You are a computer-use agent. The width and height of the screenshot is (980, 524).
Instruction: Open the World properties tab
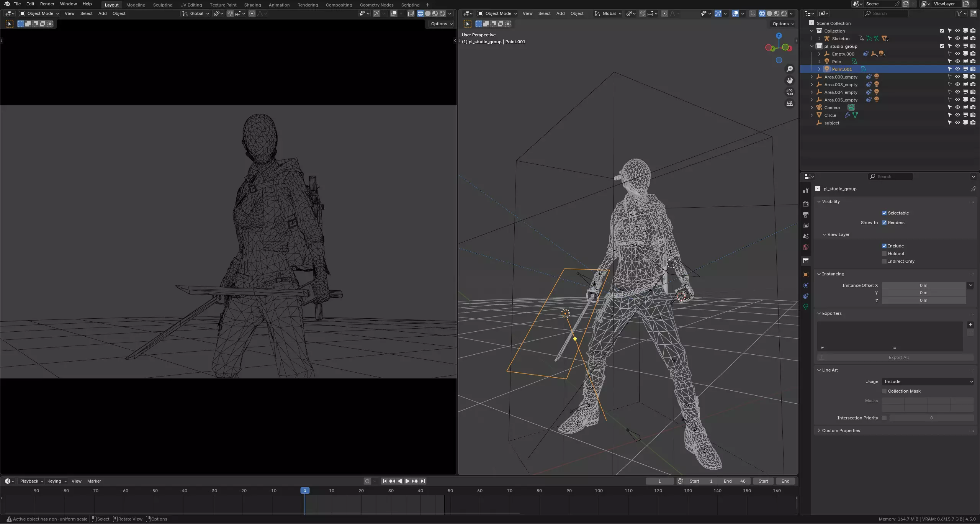point(806,247)
